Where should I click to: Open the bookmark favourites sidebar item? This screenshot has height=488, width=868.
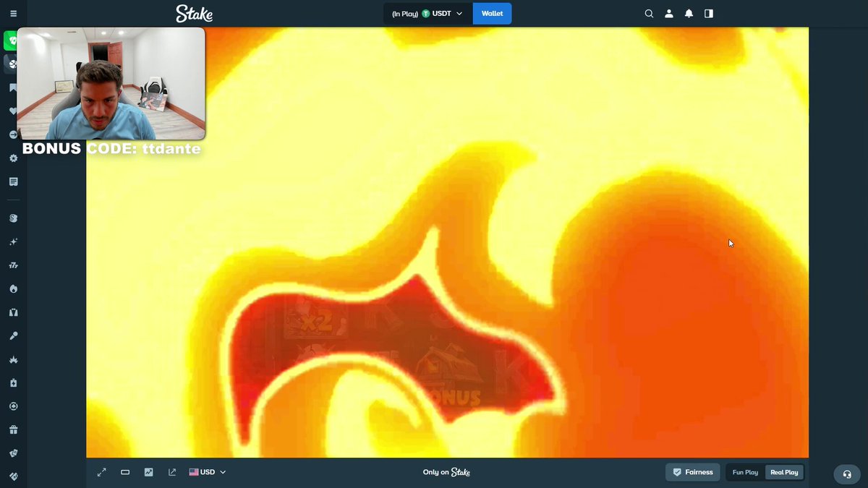(x=13, y=87)
